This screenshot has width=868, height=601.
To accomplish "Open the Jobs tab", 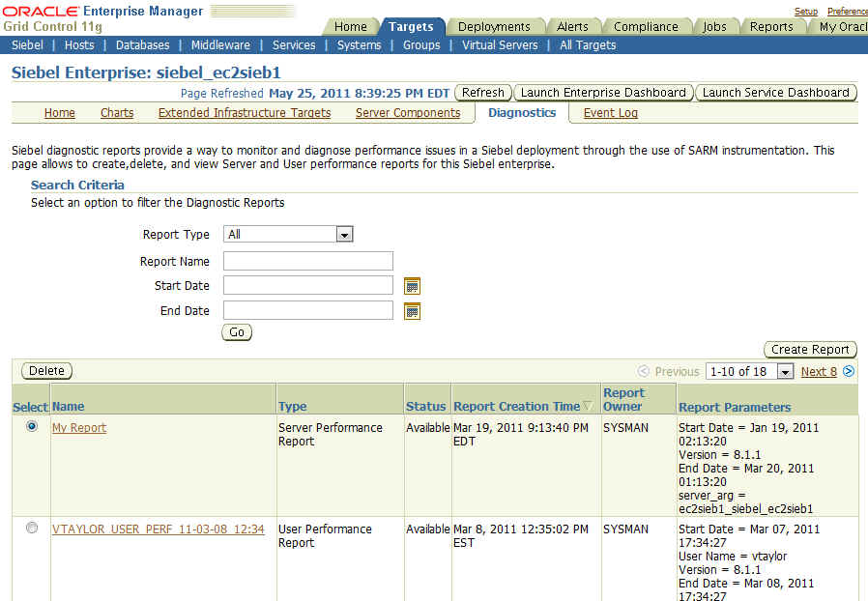I will click(x=714, y=26).
